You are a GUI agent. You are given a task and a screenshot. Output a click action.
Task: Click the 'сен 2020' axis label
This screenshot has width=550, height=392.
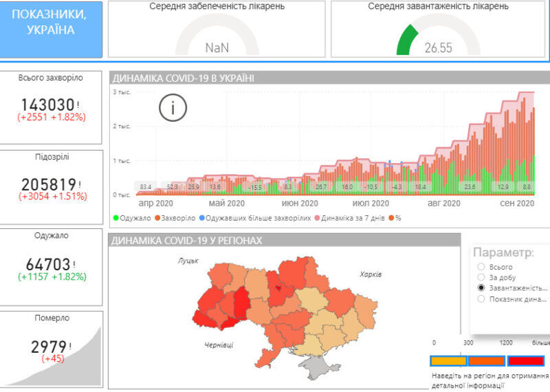pos(517,203)
